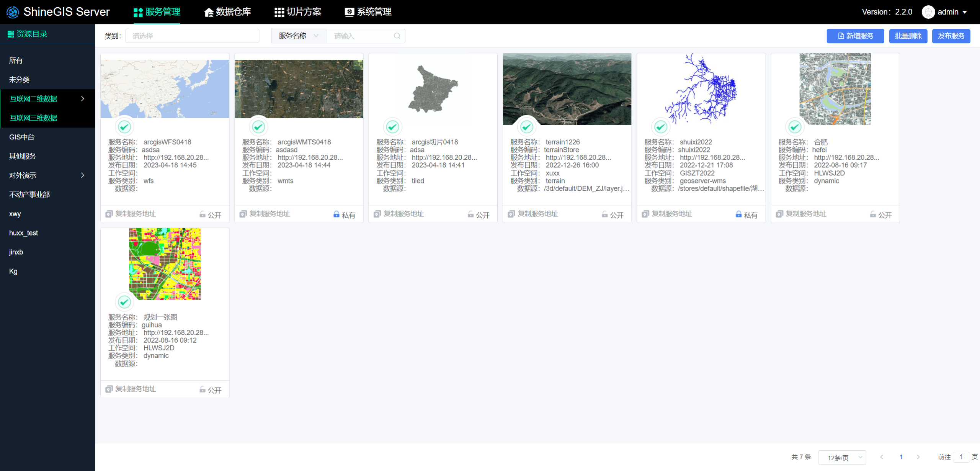Open the 12条/页 page size dropdown

pos(842,457)
